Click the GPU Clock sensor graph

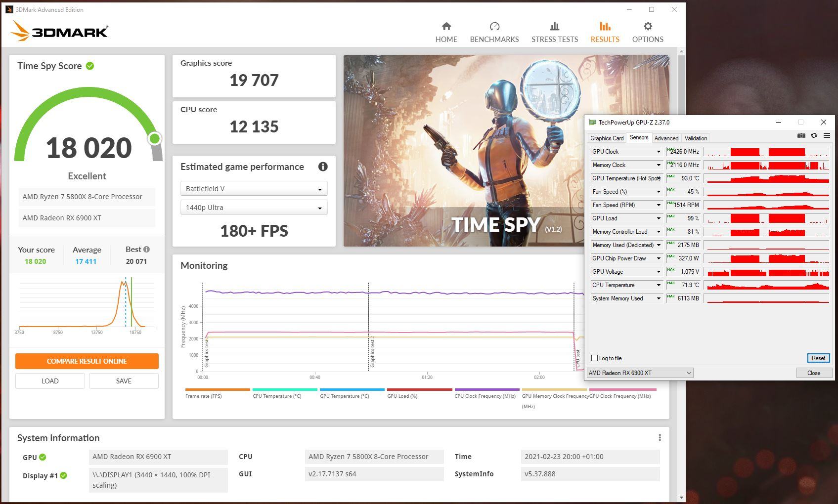coord(766,152)
